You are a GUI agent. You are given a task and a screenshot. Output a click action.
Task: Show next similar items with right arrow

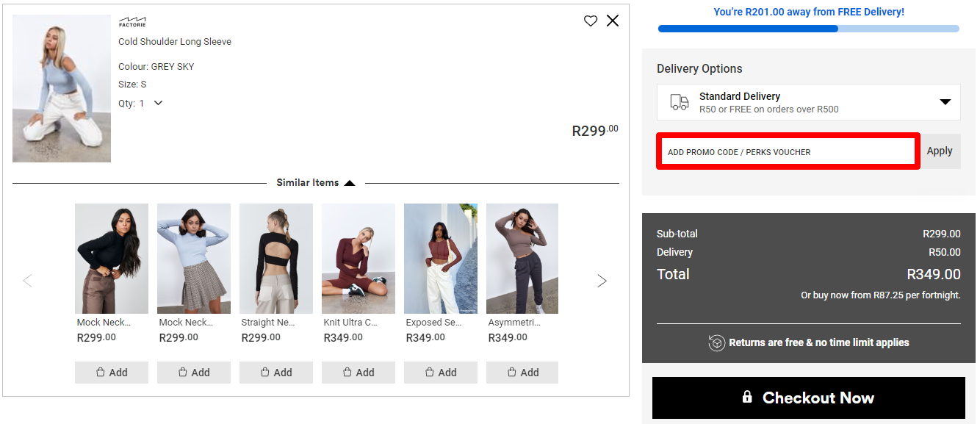(602, 281)
